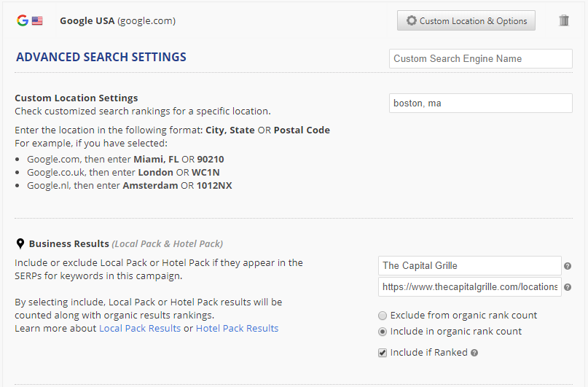The width and height of the screenshot is (588, 387).
Task: Click the Google USA (google.com) label
Action: [x=117, y=20]
